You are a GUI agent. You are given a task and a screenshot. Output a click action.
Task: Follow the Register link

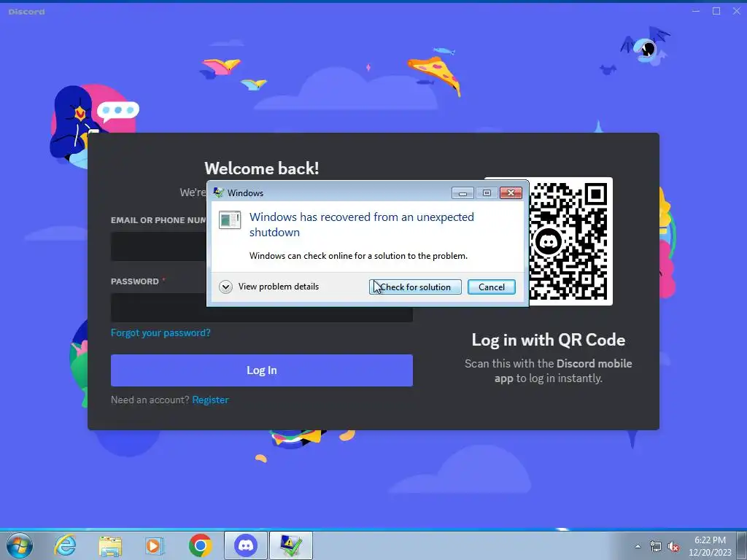point(211,400)
